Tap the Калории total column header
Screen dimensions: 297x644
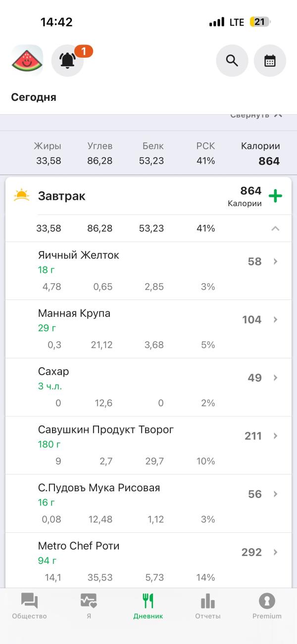[260, 146]
